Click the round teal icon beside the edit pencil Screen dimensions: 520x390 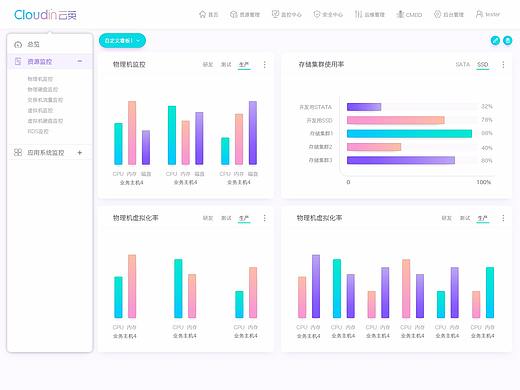pyautogui.click(x=507, y=41)
